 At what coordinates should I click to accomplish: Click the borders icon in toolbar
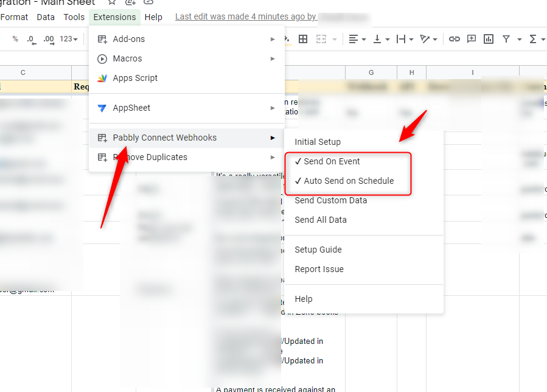point(303,39)
